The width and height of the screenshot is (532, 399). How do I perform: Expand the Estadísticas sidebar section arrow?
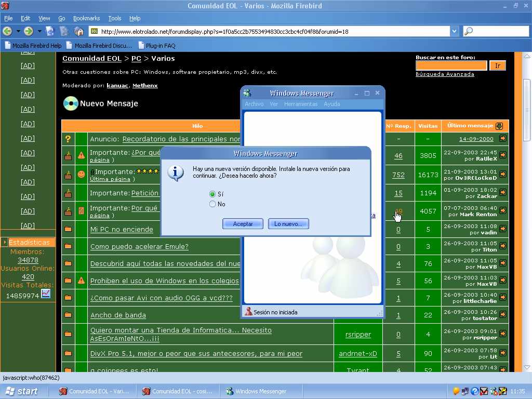tap(4, 242)
